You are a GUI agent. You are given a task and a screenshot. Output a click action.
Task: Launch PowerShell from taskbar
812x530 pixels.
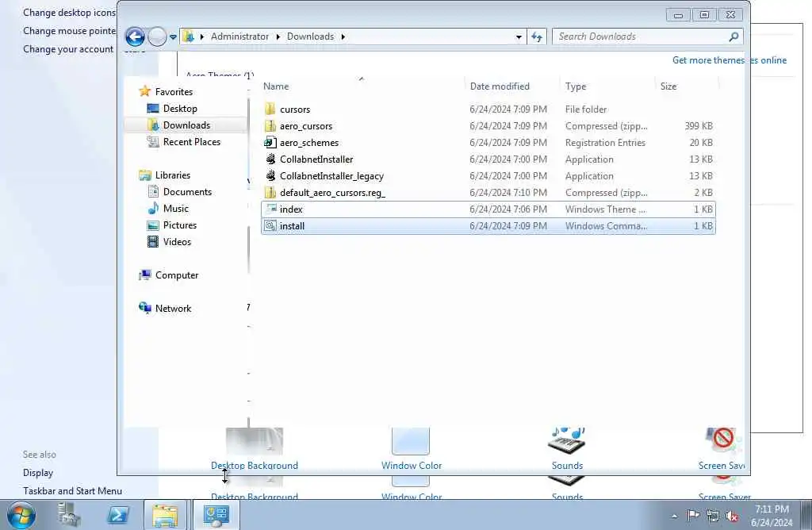point(117,516)
